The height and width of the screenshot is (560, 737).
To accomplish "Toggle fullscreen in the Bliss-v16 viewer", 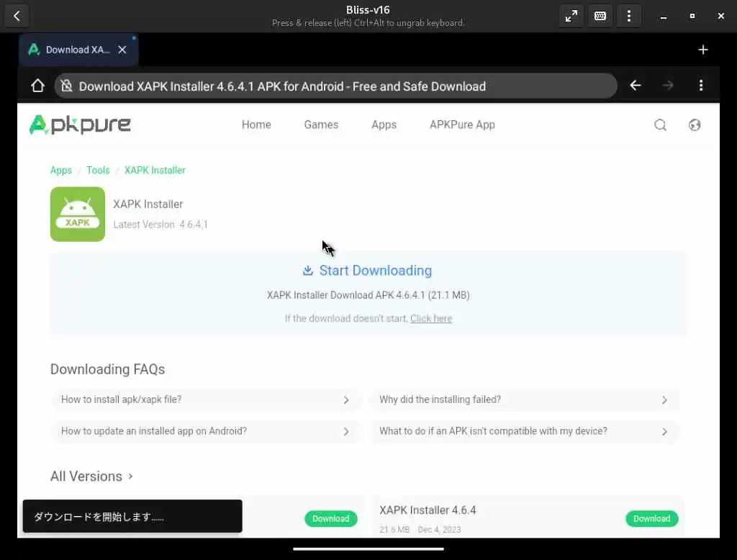I will [x=571, y=16].
